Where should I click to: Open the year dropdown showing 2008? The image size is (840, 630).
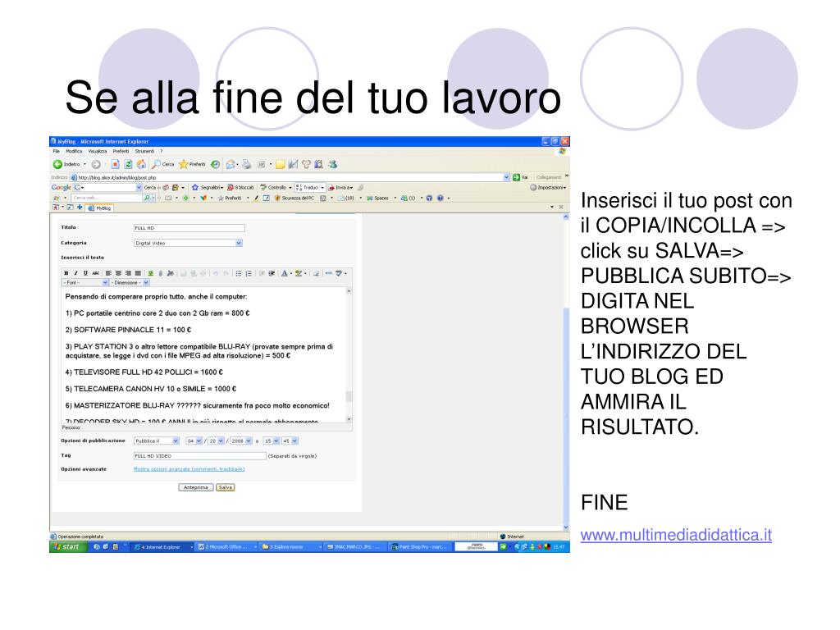pyautogui.click(x=241, y=441)
